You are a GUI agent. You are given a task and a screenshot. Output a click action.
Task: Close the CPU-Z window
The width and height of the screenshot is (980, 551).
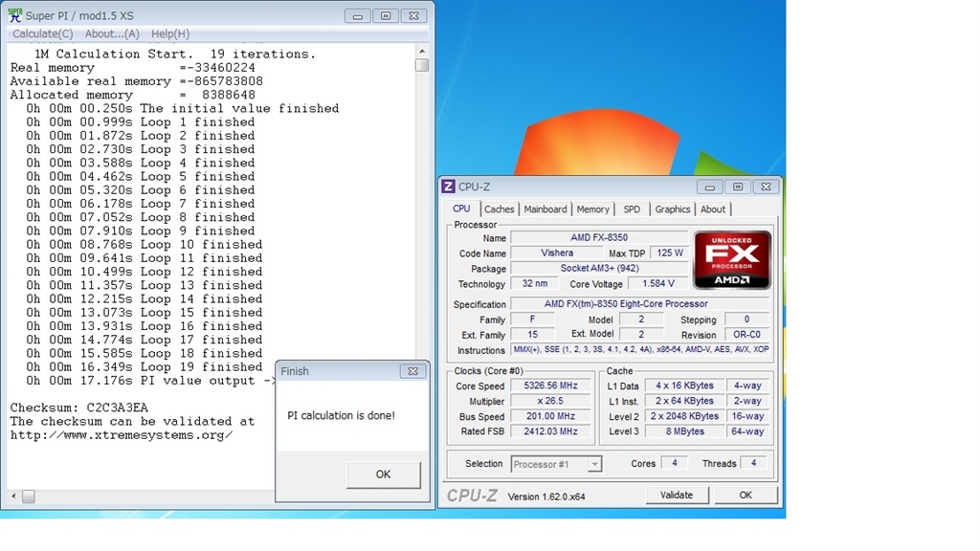point(766,187)
